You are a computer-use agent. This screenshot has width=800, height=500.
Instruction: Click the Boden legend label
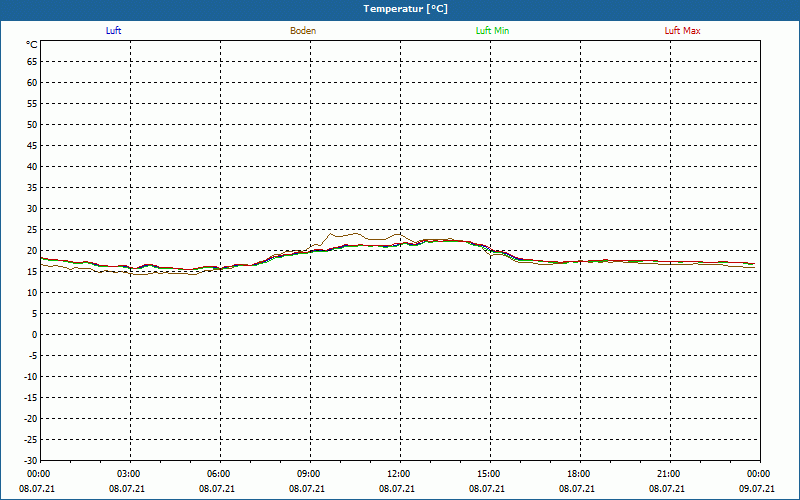pos(303,31)
